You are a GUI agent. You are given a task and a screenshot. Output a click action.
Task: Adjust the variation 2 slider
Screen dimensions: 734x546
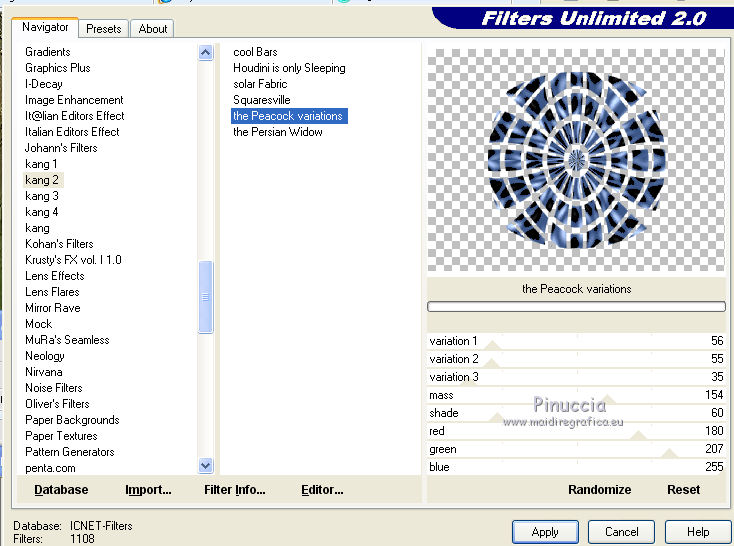coord(576,359)
